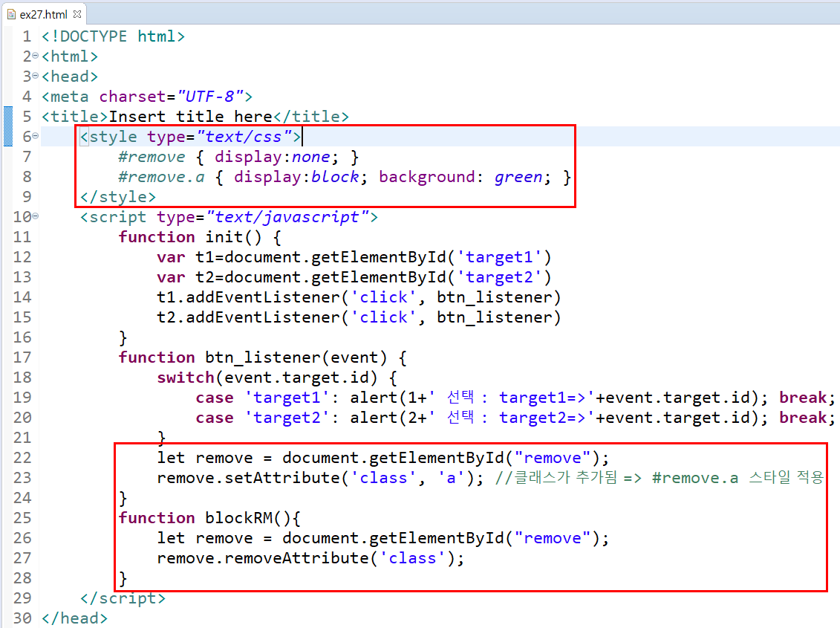Click 'function btn_listener(event)' declaration

253,357
